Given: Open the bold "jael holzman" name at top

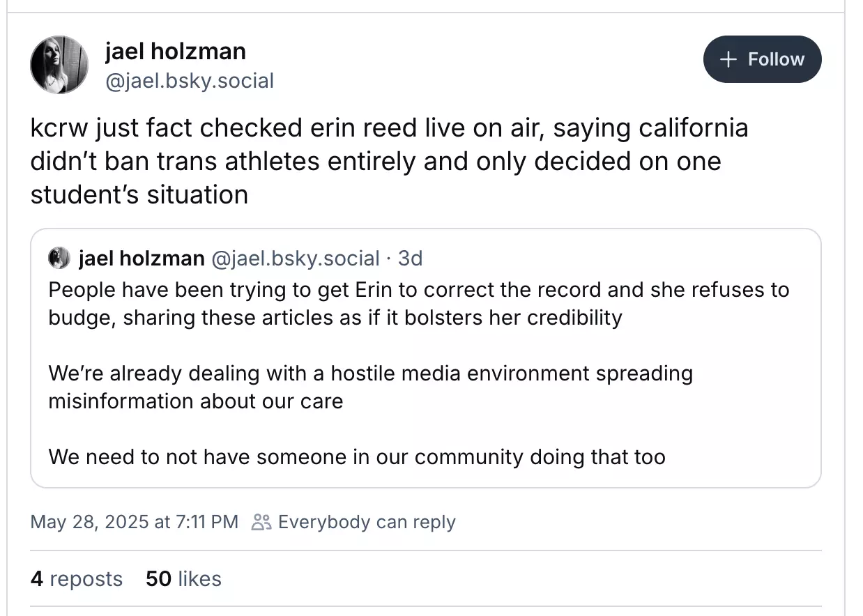Looking at the screenshot, I should pos(175,51).
